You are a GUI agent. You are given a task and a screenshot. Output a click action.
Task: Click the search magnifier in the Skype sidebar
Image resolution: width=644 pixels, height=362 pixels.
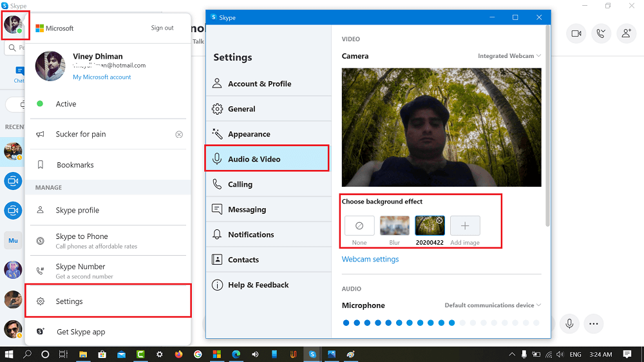tap(12, 48)
